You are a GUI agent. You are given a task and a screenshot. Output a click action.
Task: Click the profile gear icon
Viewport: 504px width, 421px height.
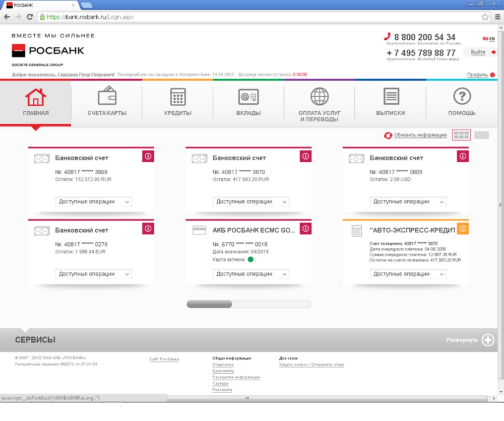coord(492,75)
